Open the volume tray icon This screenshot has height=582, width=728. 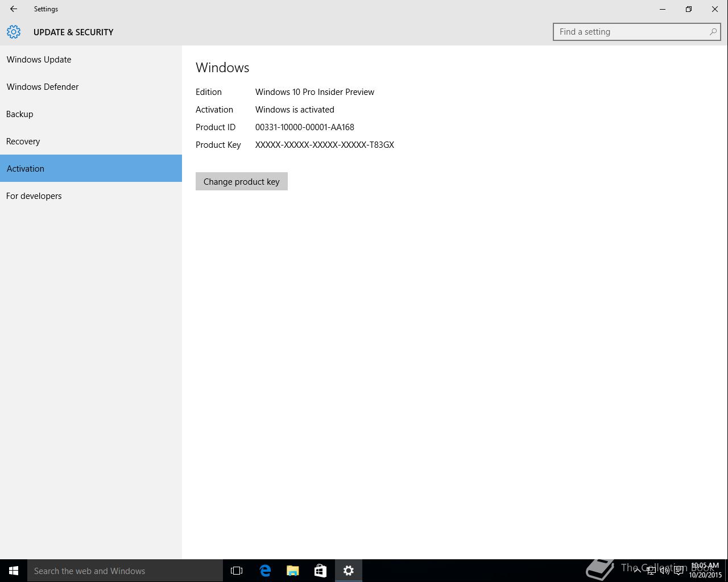[664, 571]
